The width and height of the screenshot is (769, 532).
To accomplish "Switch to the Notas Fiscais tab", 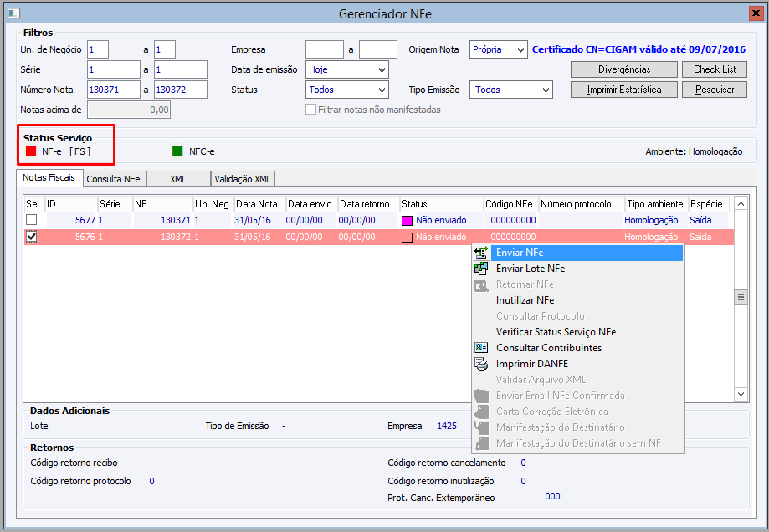I will point(49,177).
